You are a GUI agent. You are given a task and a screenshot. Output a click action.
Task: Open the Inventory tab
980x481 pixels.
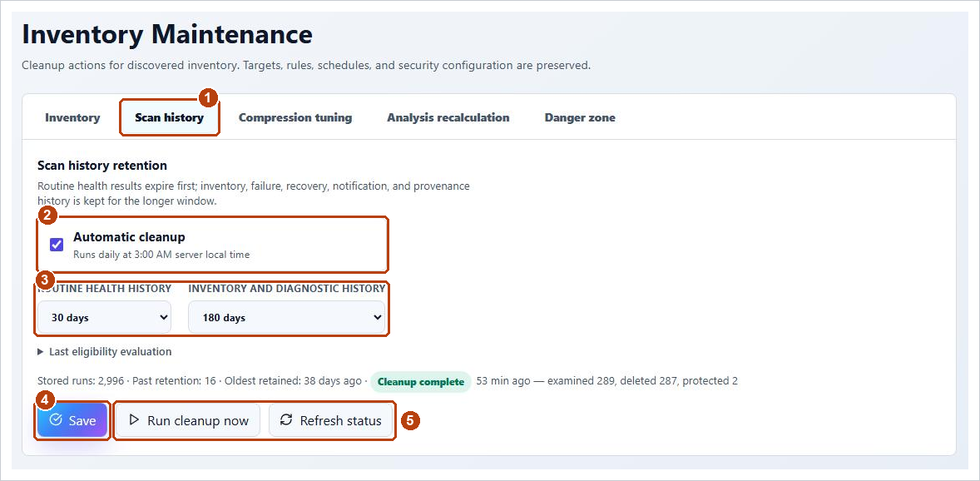coord(72,117)
